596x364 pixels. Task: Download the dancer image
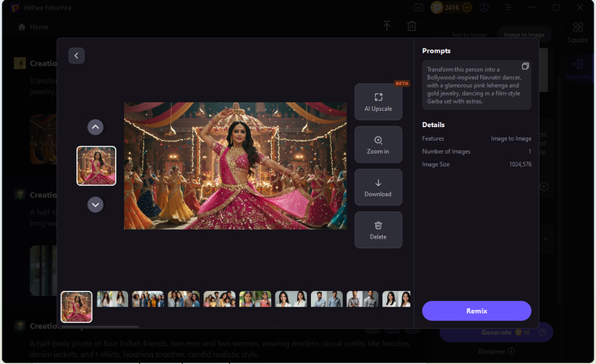pyautogui.click(x=377, y=188)
